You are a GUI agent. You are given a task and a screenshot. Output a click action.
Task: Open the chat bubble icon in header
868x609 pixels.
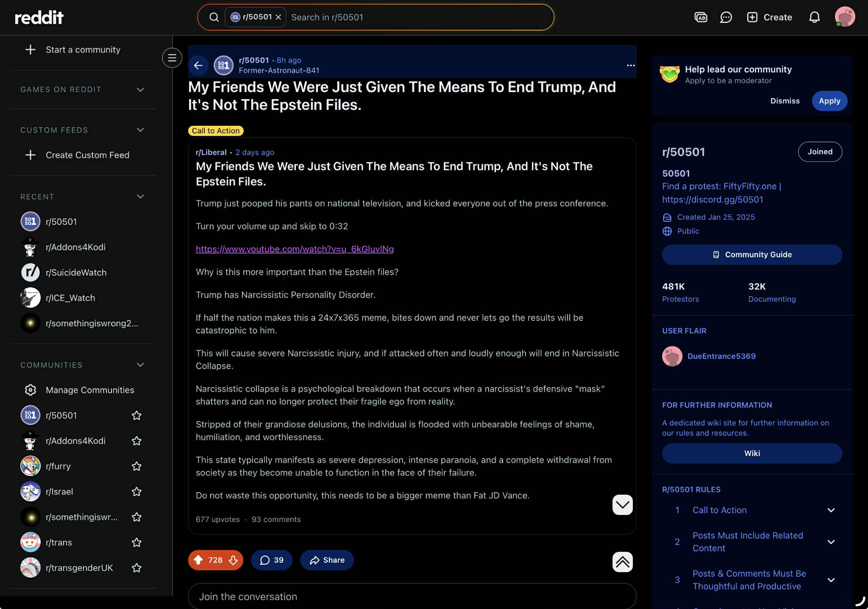coord(726,17)
